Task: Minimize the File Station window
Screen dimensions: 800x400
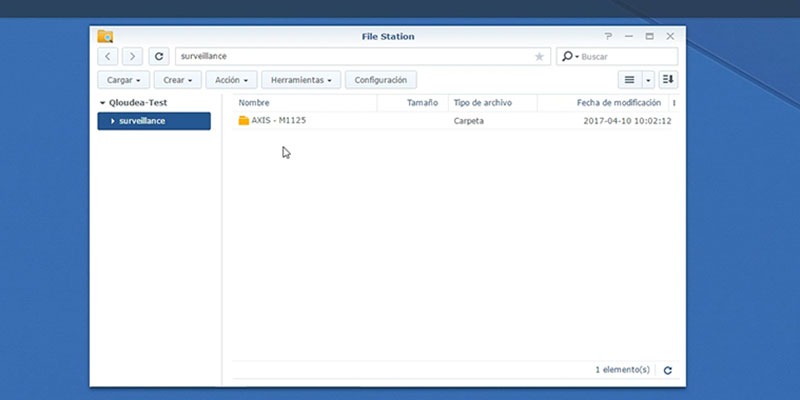Action: pos(629,36)
